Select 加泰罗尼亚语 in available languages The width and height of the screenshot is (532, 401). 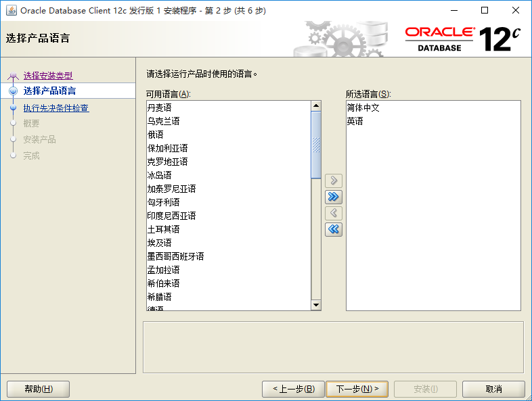coord(229,189)
